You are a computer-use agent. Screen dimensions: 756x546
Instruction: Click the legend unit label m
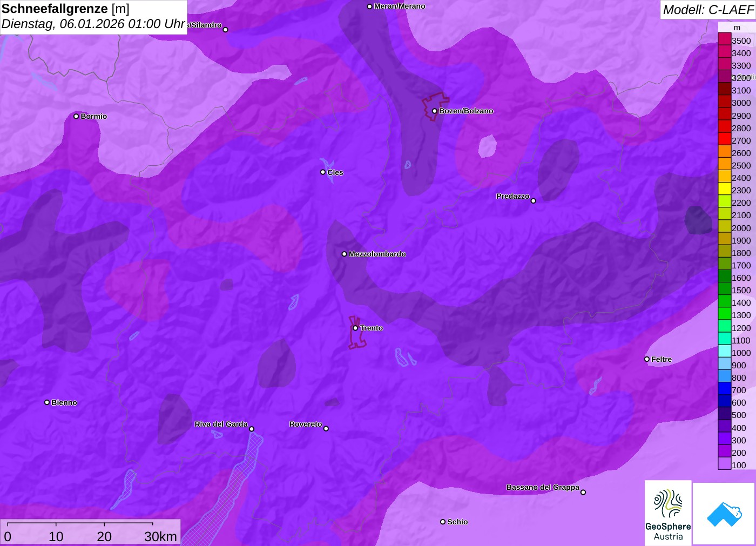point(737,28)
